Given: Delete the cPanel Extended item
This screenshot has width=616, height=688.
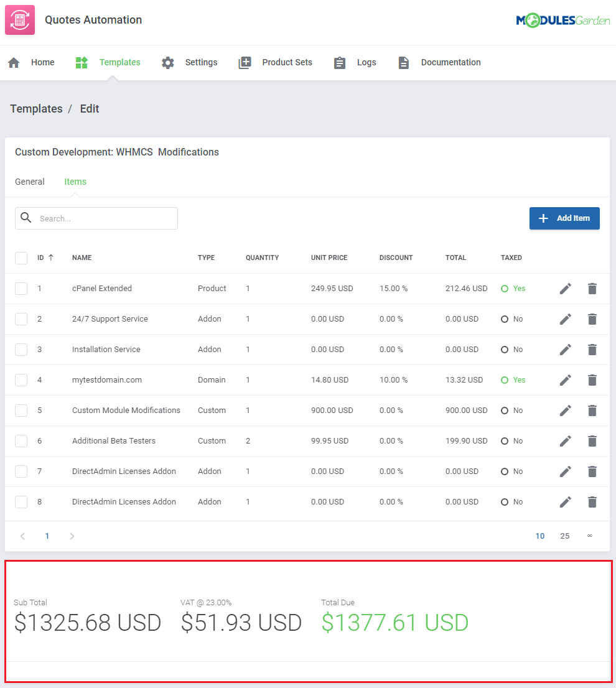Looking at the screenshot, I should 592,289.
